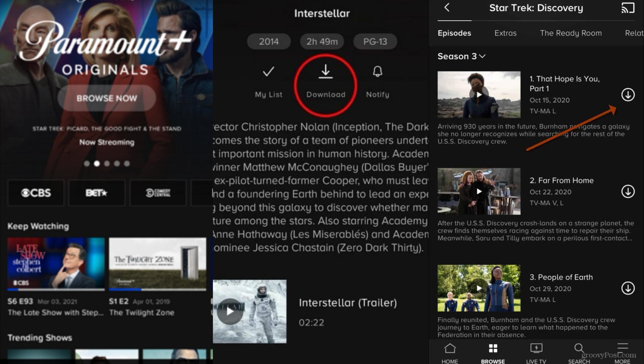
Task: Play episode 1 thumbnail
Action: (479, 95)
